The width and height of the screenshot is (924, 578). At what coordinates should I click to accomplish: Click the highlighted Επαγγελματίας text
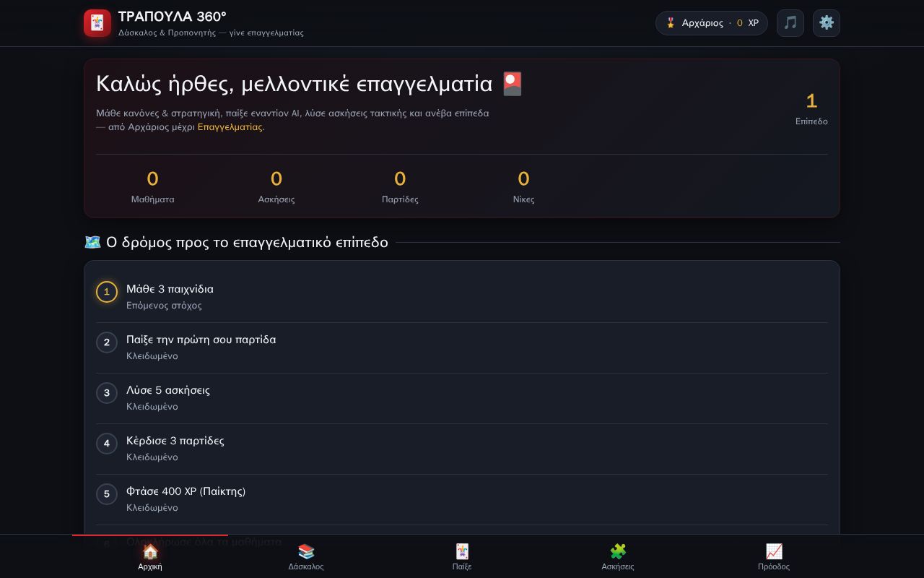tap(230, 127)
